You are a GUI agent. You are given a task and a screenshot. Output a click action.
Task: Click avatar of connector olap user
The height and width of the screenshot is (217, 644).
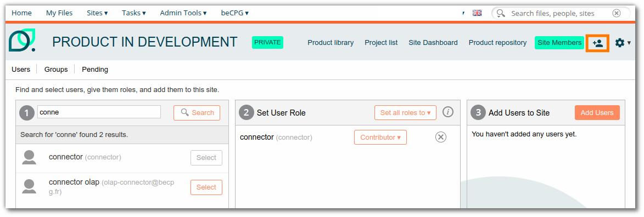pos(29,187)
